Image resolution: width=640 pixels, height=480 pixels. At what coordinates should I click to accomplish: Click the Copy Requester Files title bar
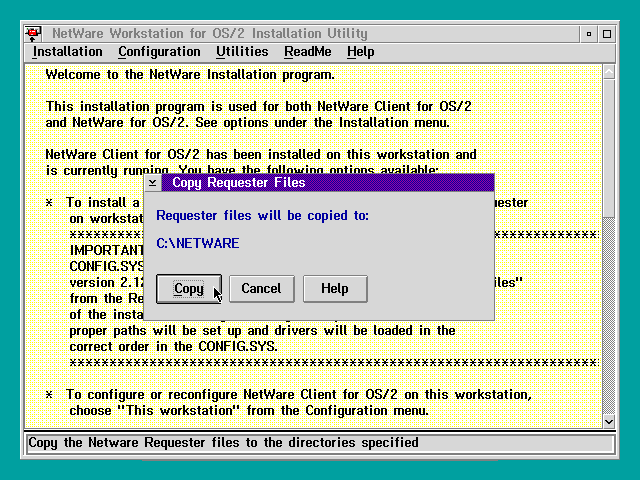click(328, 182)
